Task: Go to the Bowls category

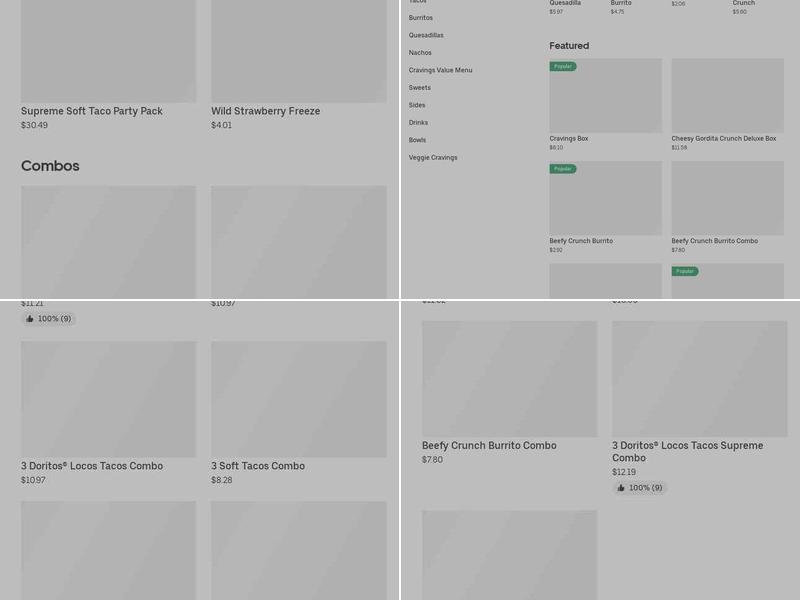Action: pos(417,140)
